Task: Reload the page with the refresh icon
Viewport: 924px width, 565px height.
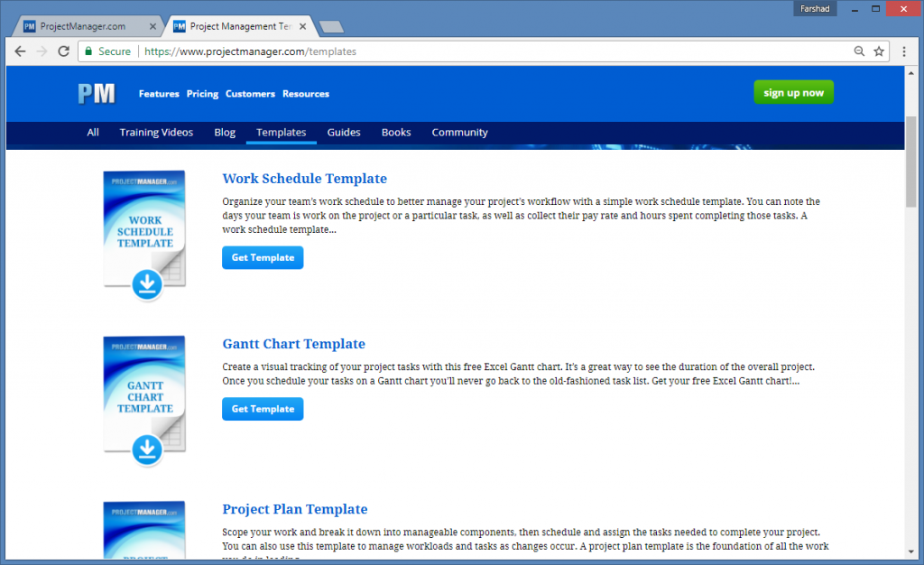Action: [x=62, y=51]
